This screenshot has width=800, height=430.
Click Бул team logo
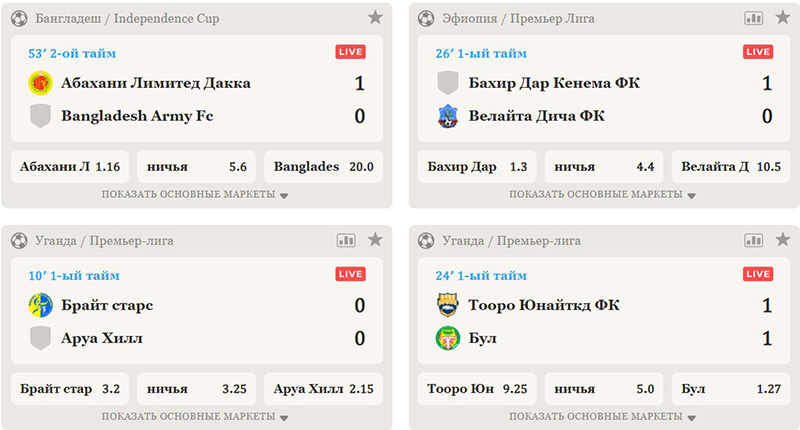tap(448, 338)
